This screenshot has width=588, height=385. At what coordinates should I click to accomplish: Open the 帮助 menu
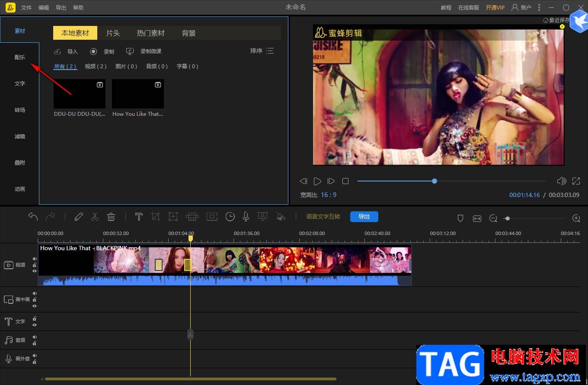pos(78,8)
